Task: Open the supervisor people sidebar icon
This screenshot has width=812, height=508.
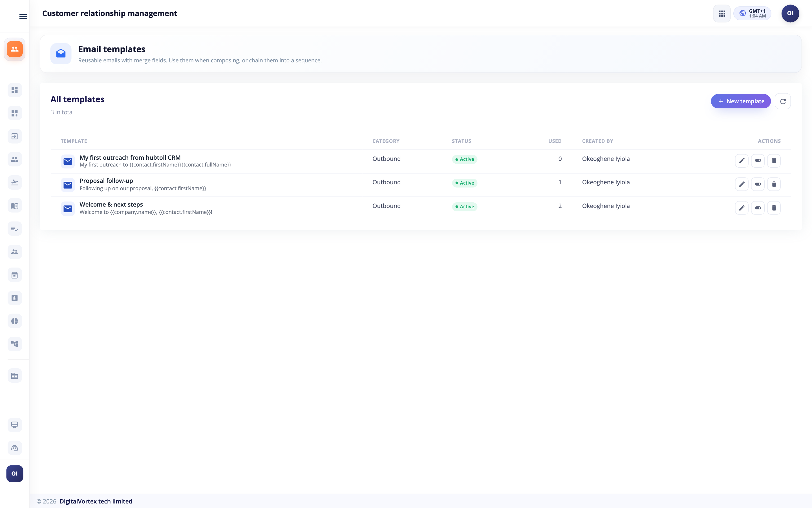Action: pos(15,252)
